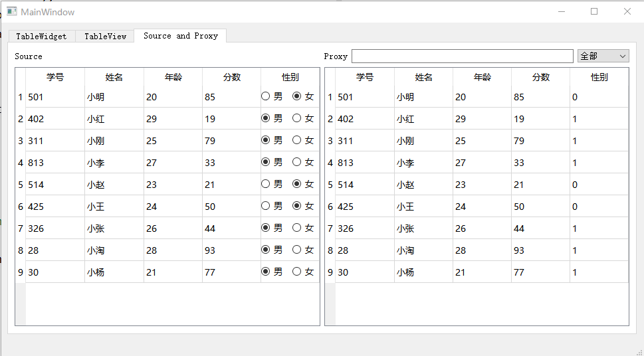The image size is (644, 356).
Task: Click the 年龄 column header in Source table
Action: 173,77
